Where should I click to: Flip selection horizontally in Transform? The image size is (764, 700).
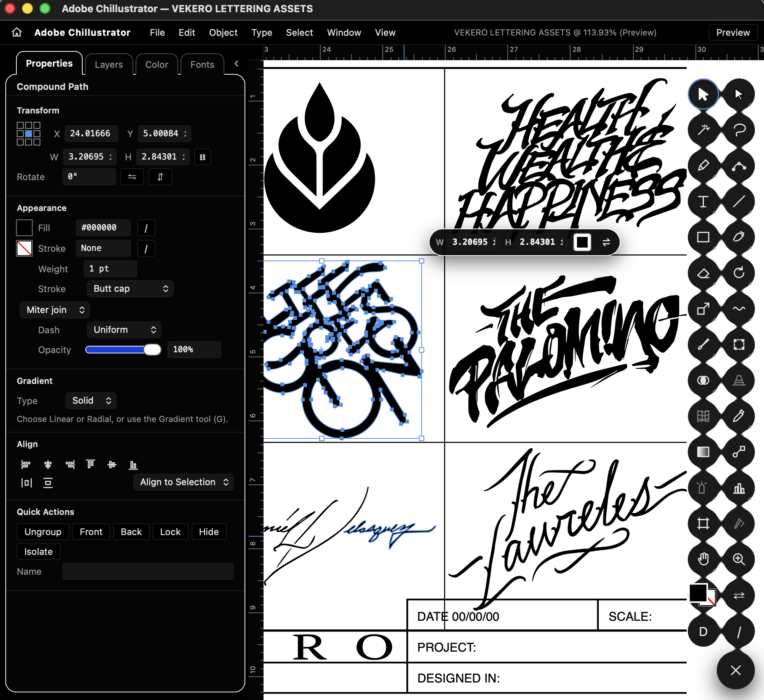tap(132, 177)
